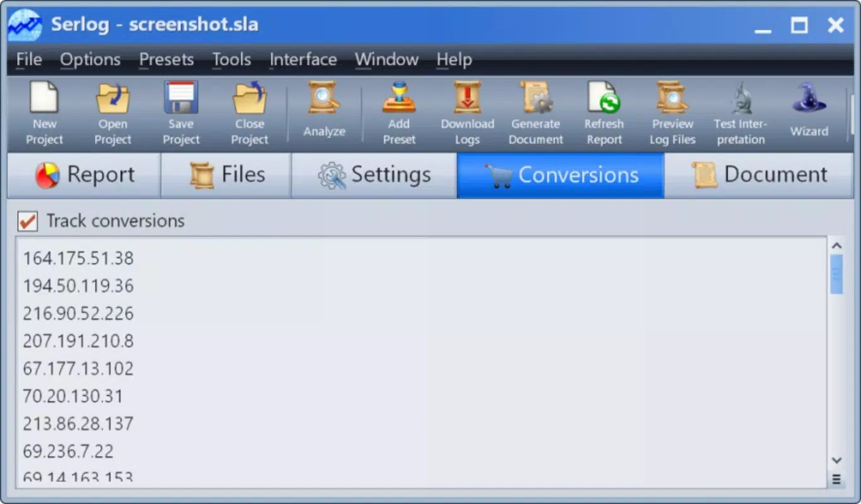Click IP address 70.20.130.31

point(73,396)
